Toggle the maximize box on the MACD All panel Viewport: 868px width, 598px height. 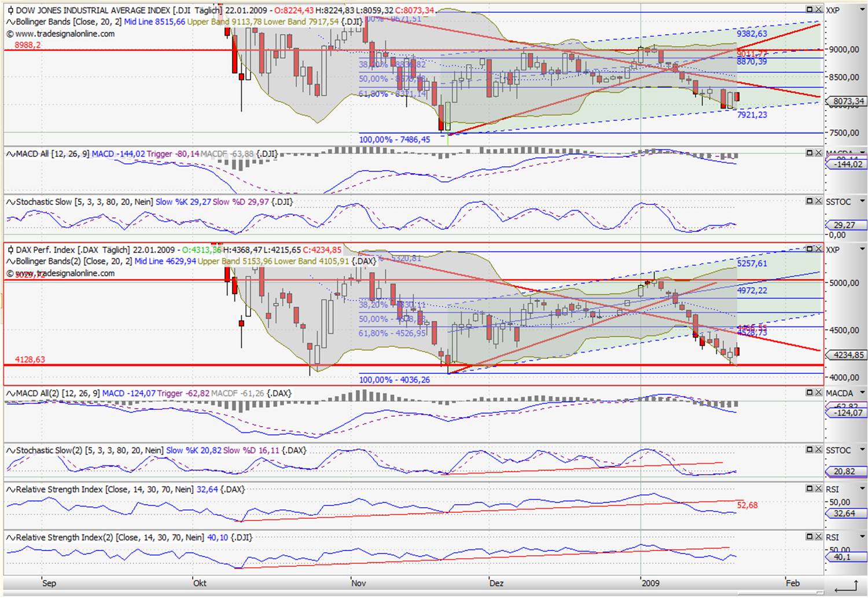pyautogui.click(x=808, y=153)
